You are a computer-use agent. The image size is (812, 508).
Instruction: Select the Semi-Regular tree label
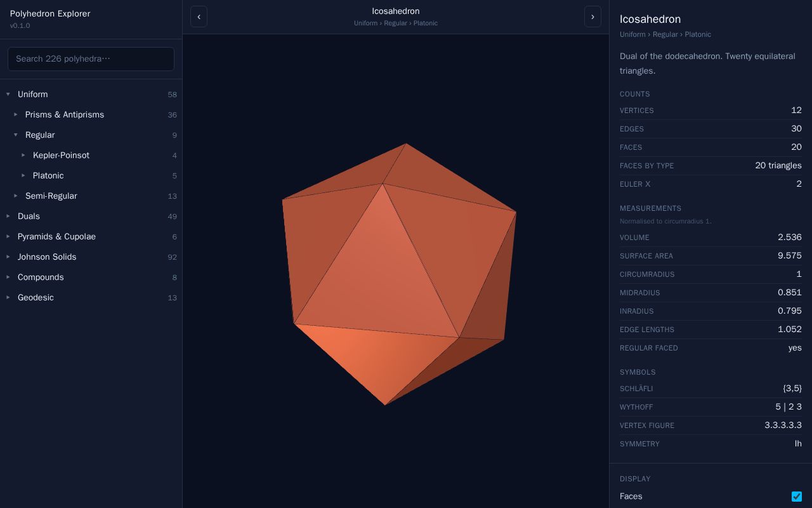pos(51,196)
